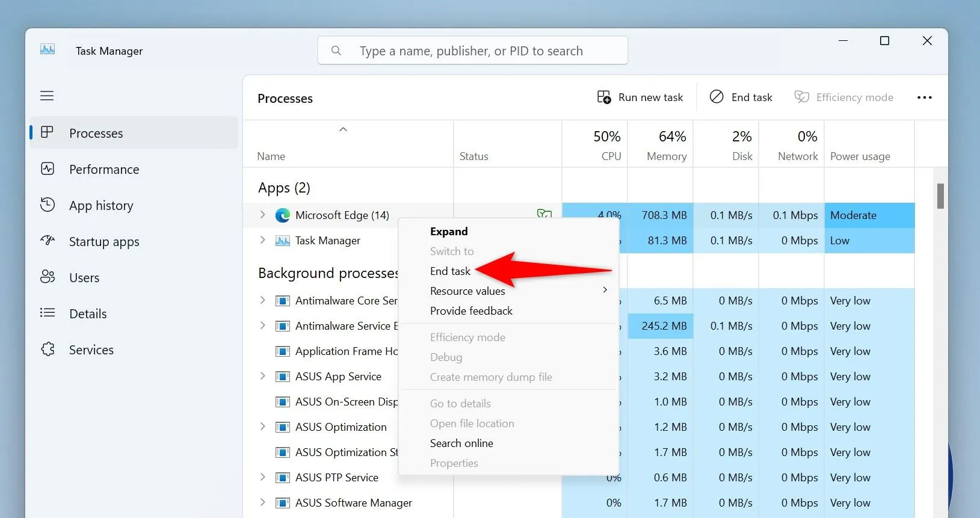Click the vertical scrollbar thumb
The image size is (980, 518).
pos(940,196)
